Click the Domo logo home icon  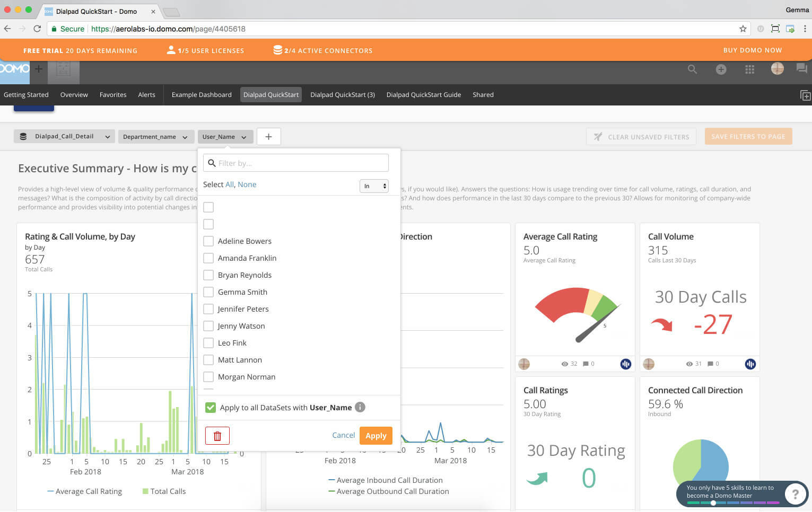(x=14, y=69)
